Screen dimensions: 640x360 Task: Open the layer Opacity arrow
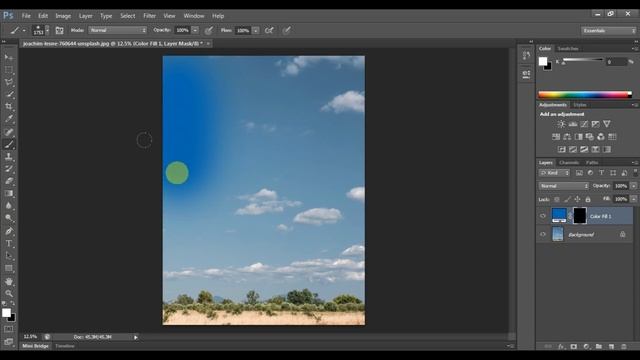[633, 186]
